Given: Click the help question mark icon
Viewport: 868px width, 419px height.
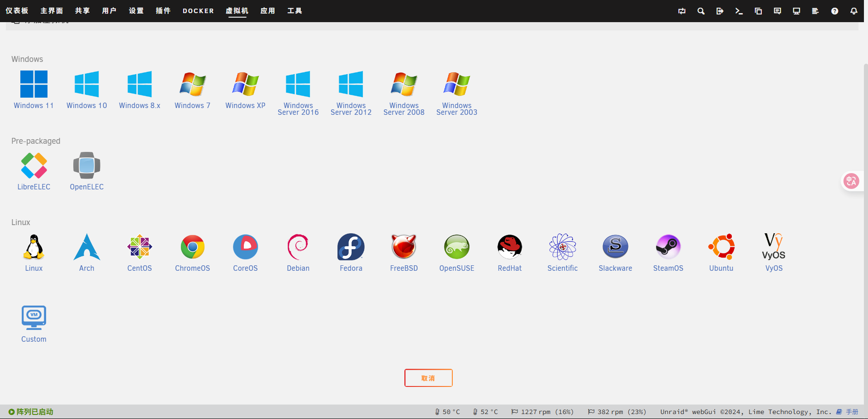Looking at the screenshot, I should click(835, 11).
